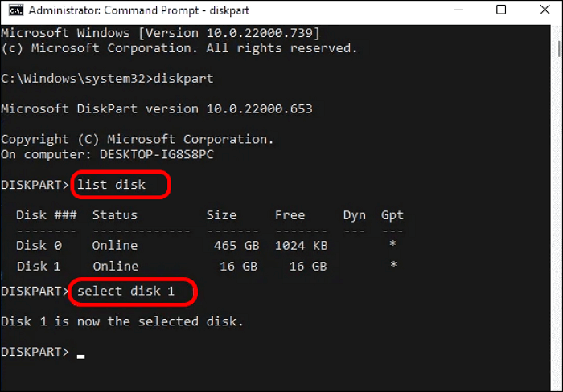Click 'Disk 1 is now the selected disk.' message
Image resolution: width=563 pixels, height=392 pixels.
coord(121,321)
